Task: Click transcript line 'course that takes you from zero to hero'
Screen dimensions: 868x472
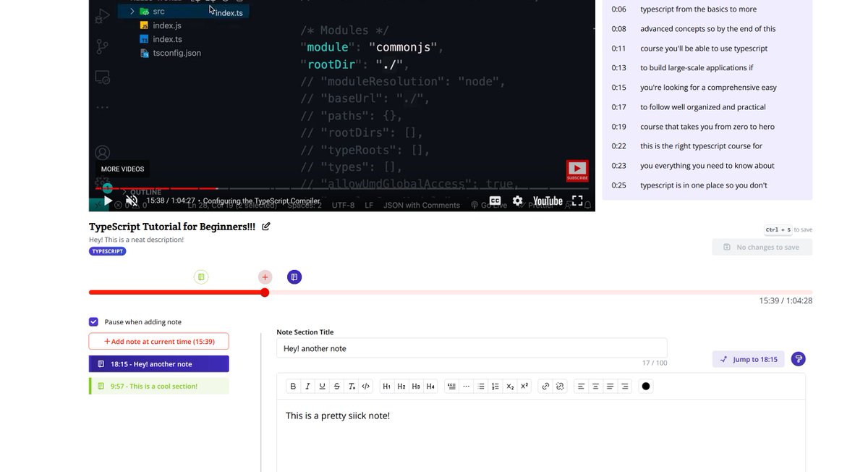Action: [x=707, y=127]
